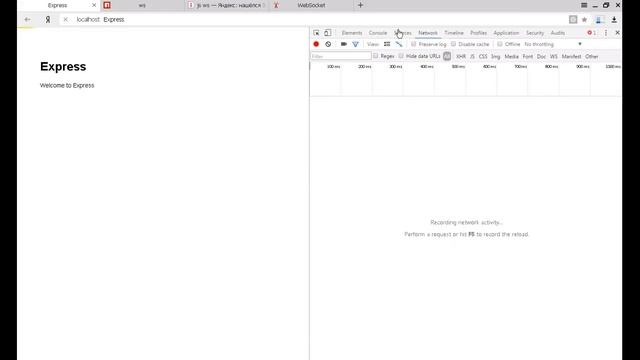Click the 100 ms timeline marker
This screenshot has height=360, width=640.
(x=333, y=67)
